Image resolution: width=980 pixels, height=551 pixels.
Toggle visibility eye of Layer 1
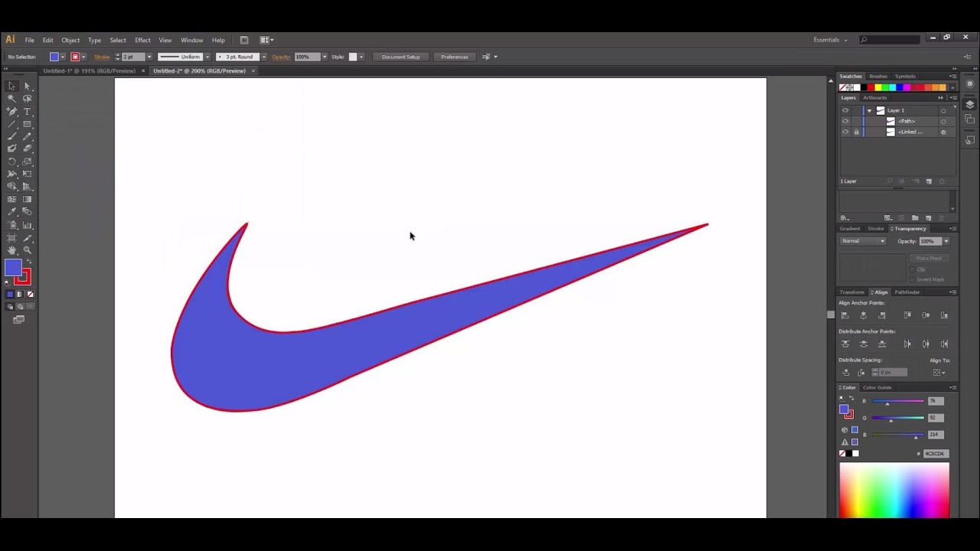click(845, 110)
